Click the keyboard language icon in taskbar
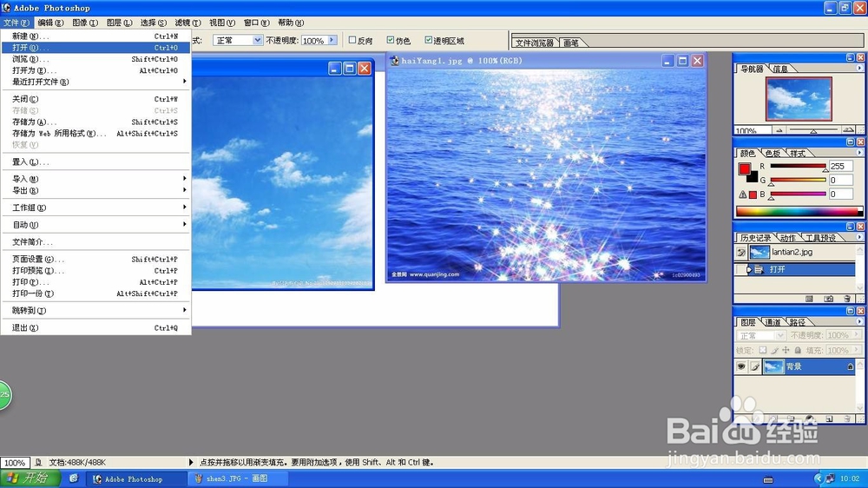This screenshot has height=488, width=868. click(768, 479)
